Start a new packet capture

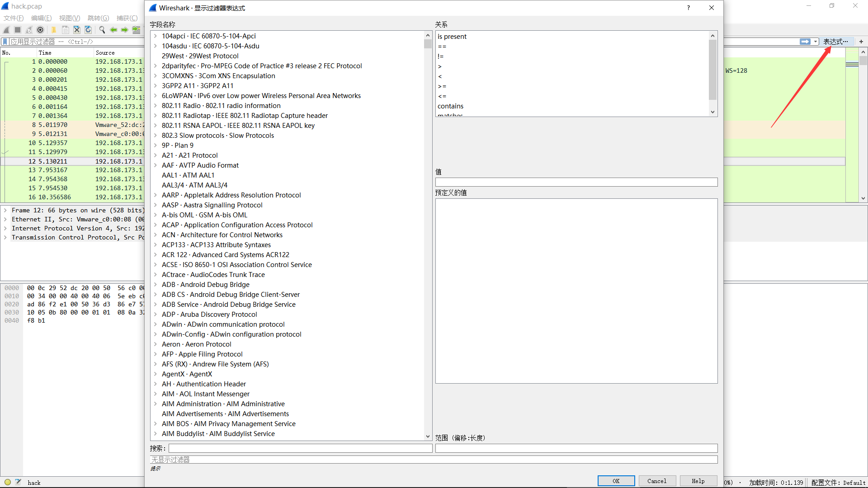6,30
